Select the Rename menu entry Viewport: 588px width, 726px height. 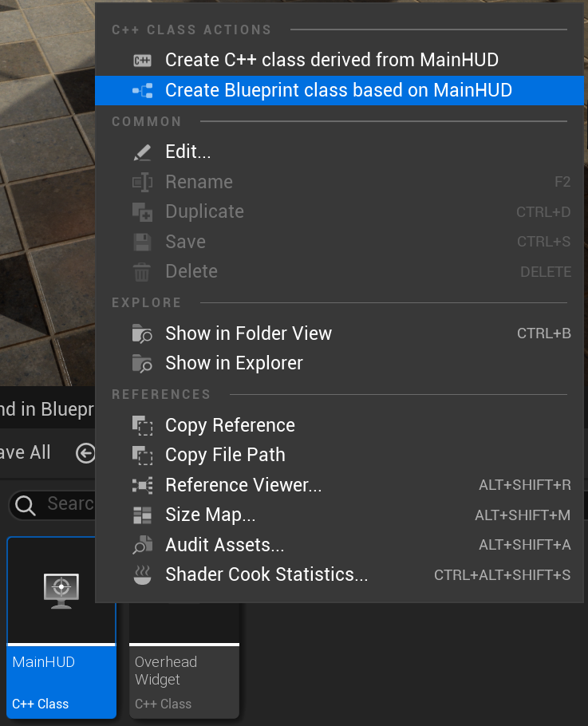(339, 182)
